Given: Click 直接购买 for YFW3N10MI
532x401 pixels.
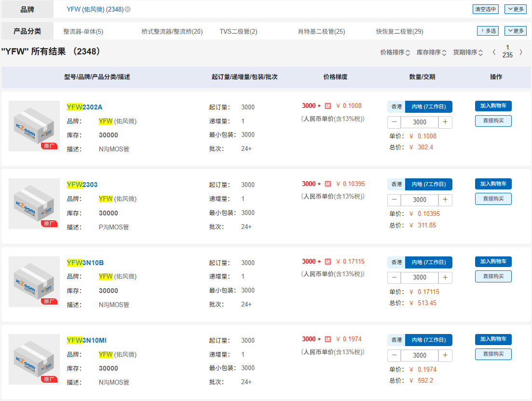Looking at the screenshot, I should click(493, 354).
